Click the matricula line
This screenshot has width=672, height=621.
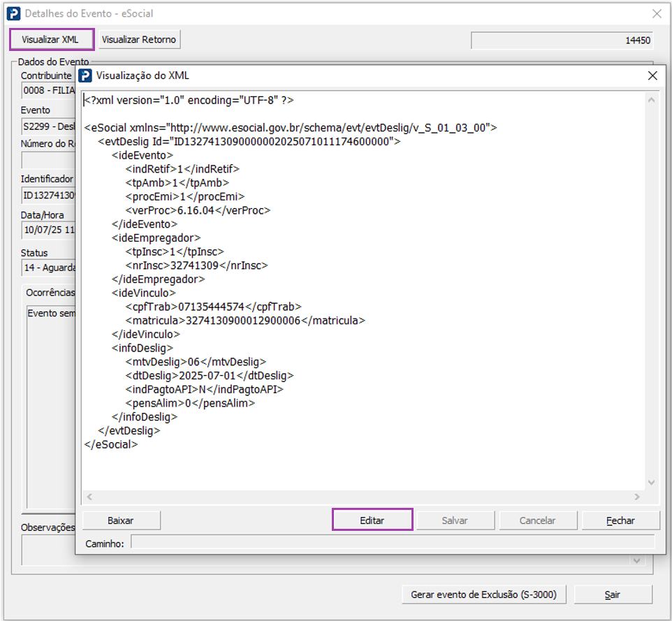tap(245, 321)
